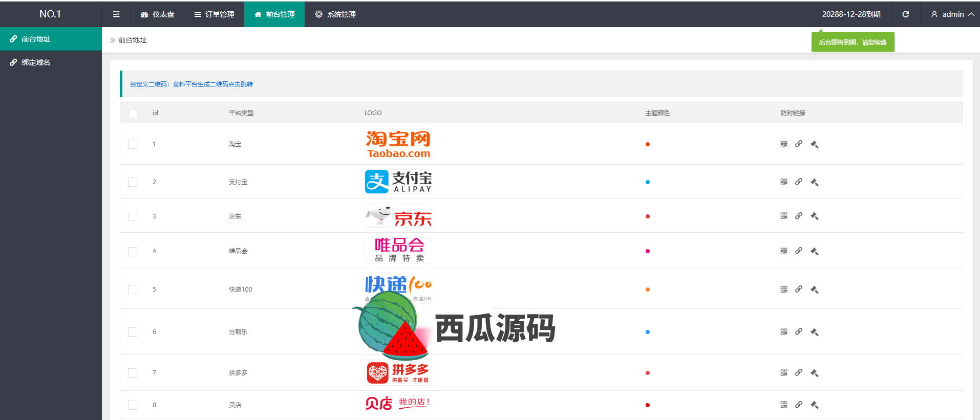This screenshot has height=420, width=980.
Task: Show QR code for 淘宝 row
Action: [784, 144]
